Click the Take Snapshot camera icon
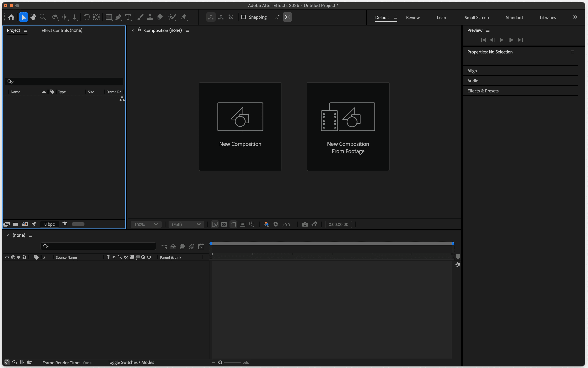 coord(305,224)
